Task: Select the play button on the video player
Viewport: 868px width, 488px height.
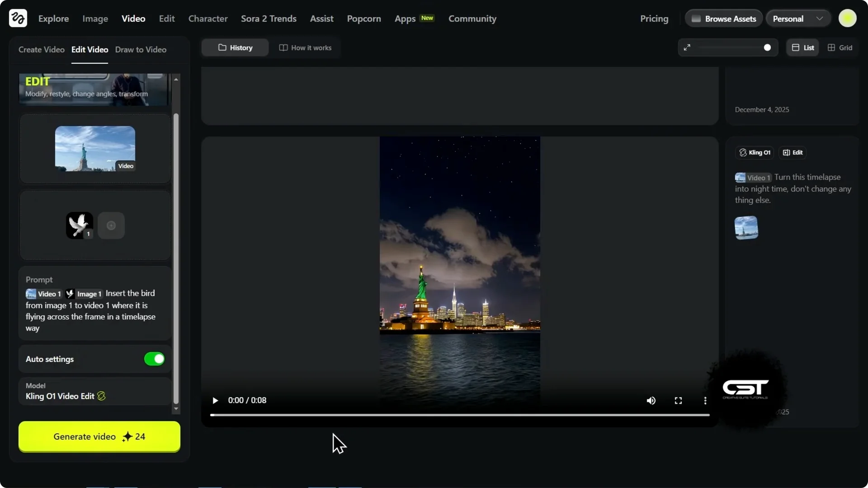Action: click(215, 400)
